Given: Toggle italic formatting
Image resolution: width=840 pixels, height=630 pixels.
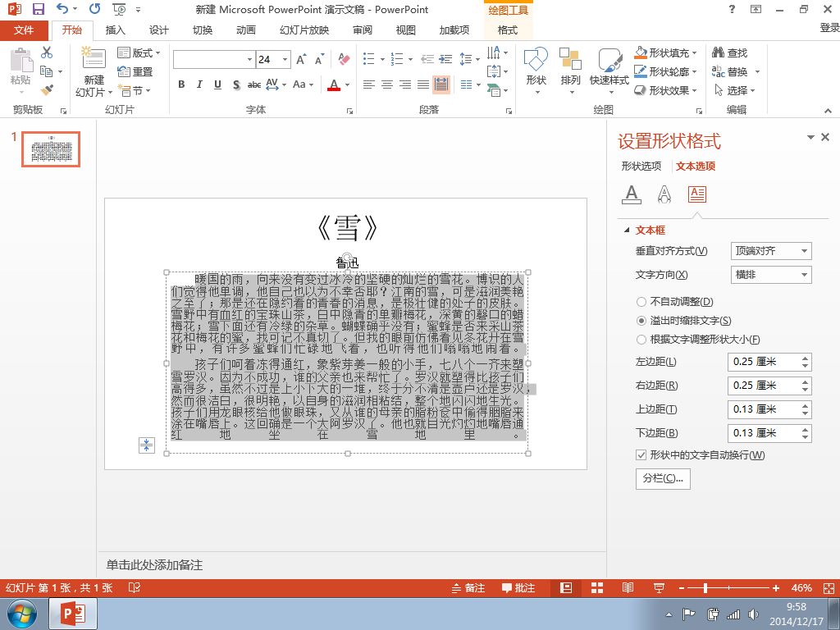Looking at the screenshot, I should pyautogui.click(x=199, y=84).
